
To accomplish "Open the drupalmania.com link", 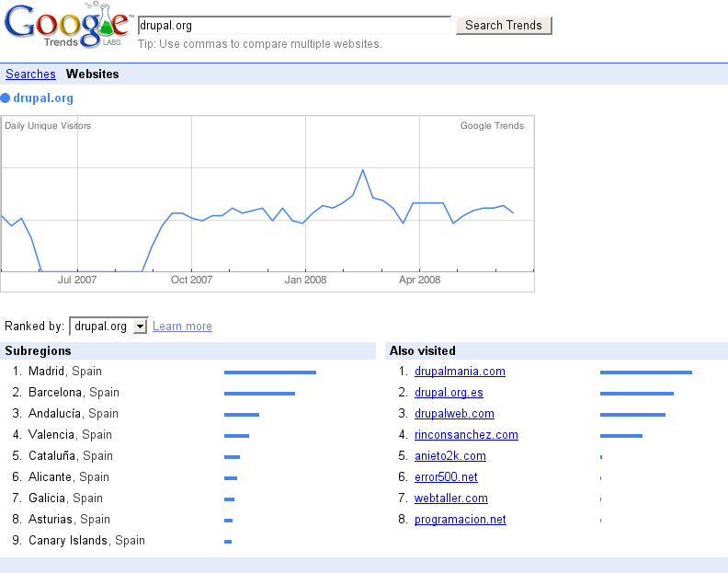I will pos(460,372).
